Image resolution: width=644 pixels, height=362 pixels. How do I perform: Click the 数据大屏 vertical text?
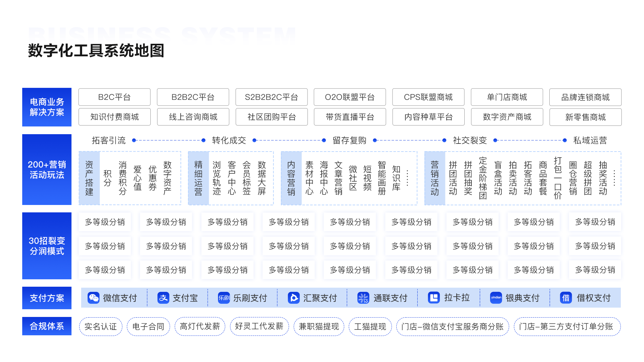tap(262, 178)
